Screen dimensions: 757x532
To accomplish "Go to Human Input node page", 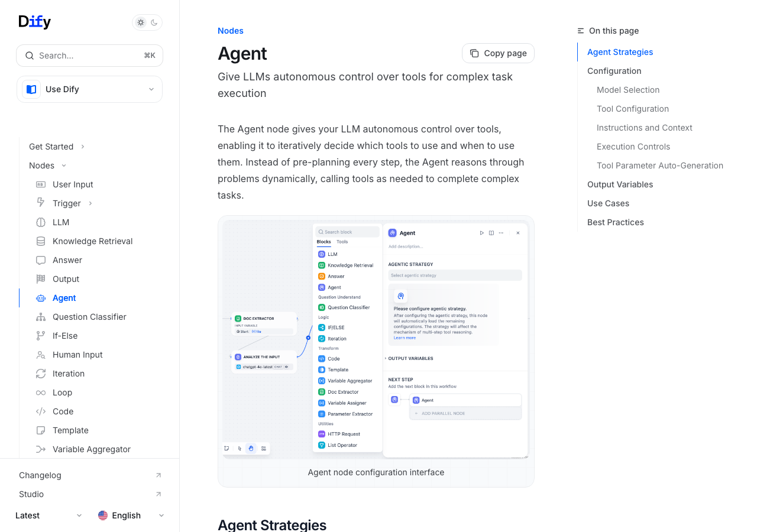I will (77, 355).
